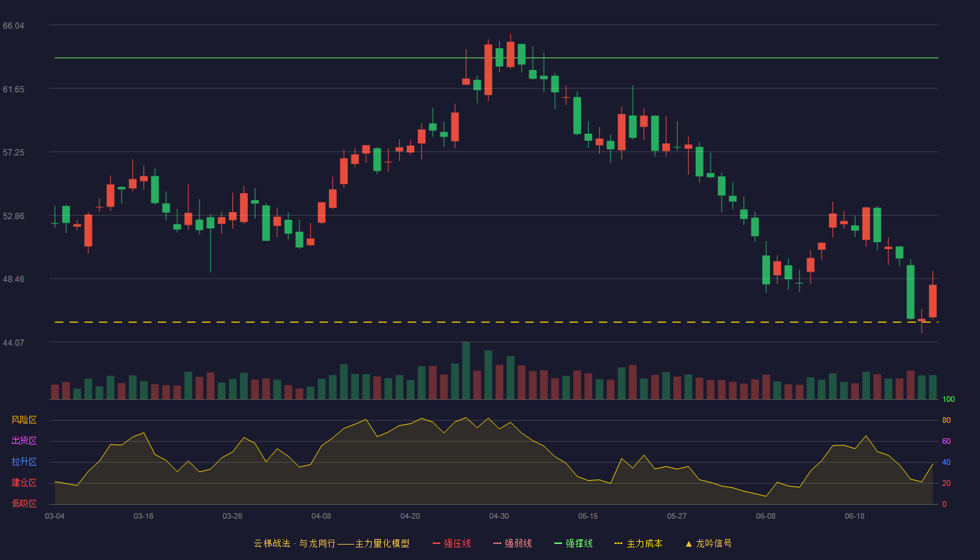Toggle the 强压线 legend item
The width and height of the screenshot is (980, 560).
pyautogui.click(x=451, y=543)
